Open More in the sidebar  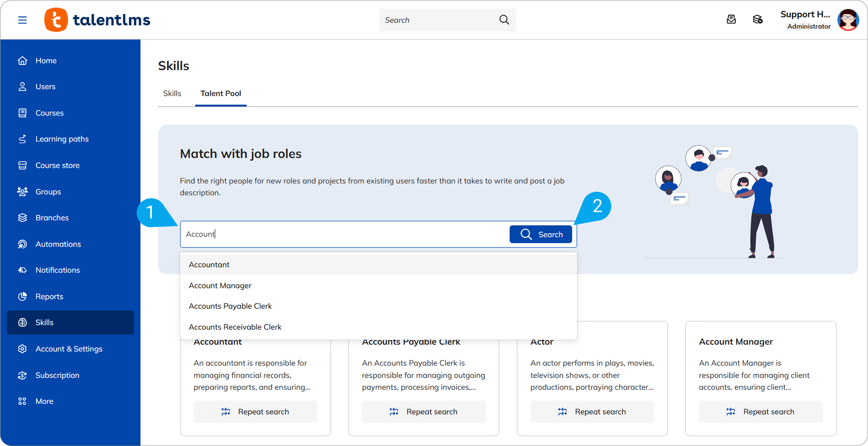coord(44,401)
